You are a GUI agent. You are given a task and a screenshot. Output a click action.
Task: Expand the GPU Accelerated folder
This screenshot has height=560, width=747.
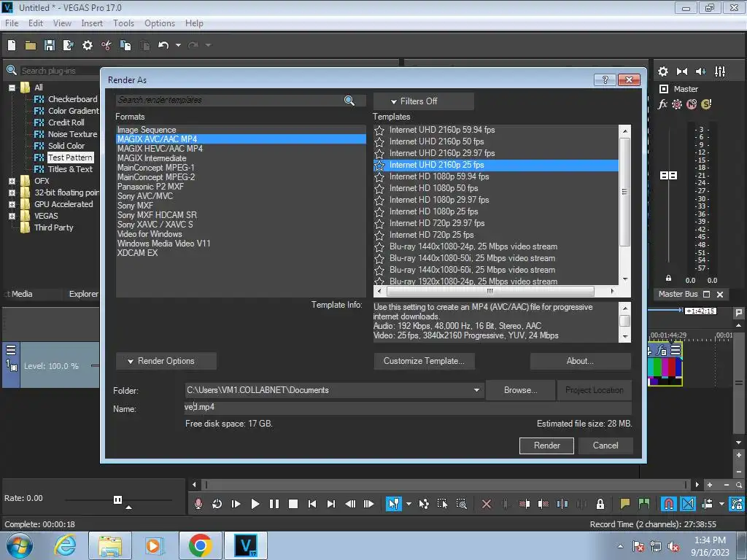tap(12, 204)
